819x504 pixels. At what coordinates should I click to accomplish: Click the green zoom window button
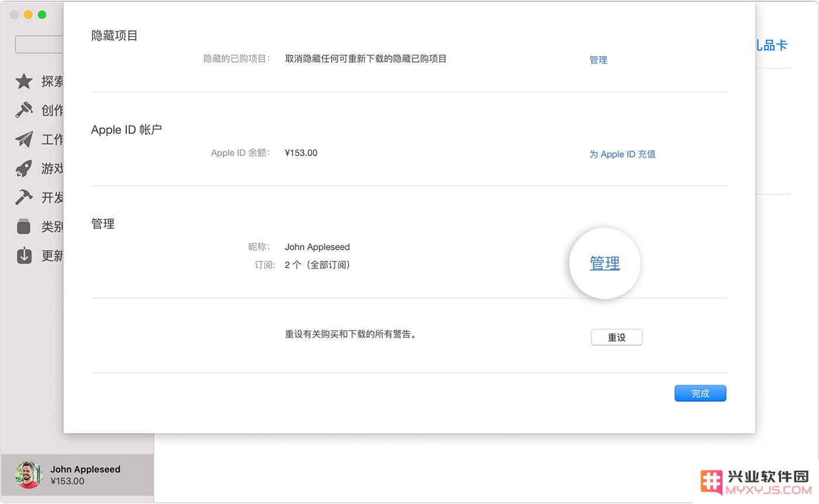42,15
